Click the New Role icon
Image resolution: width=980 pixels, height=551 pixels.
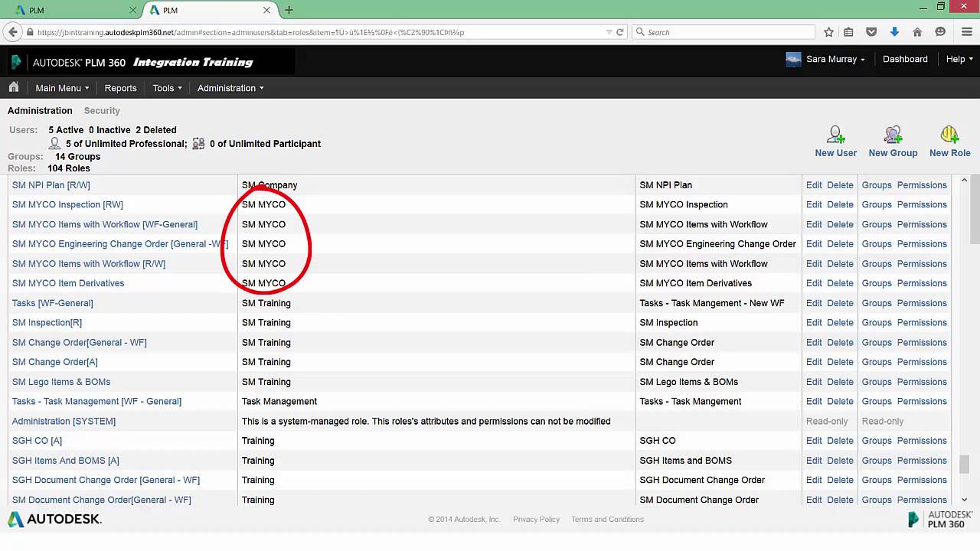(949, 135)
